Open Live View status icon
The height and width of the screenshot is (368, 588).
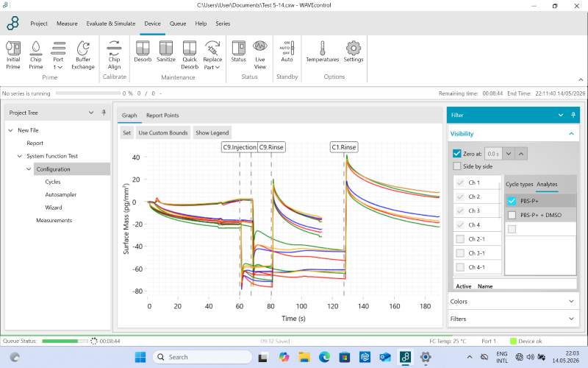click(260, 54)
